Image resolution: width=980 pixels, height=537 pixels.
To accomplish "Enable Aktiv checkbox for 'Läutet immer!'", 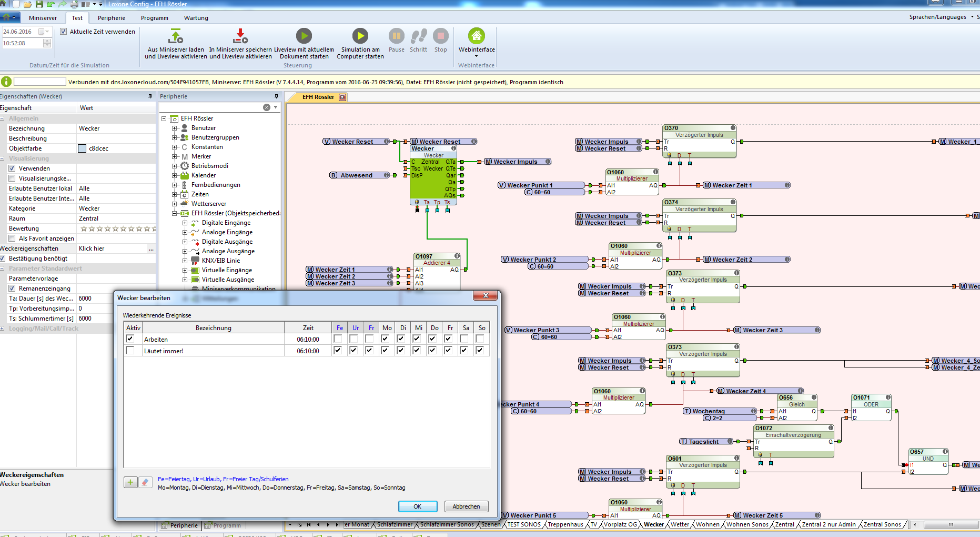I will click(130, 351).
